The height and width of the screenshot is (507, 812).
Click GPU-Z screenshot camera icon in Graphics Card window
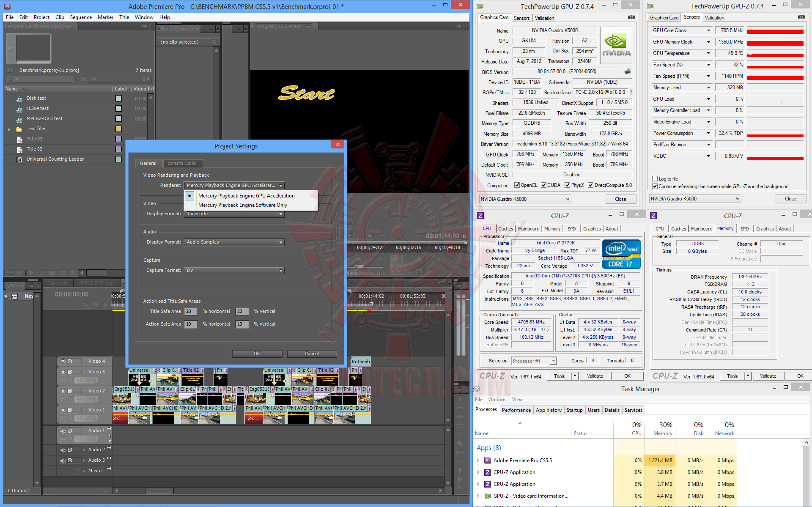point(631,17)
